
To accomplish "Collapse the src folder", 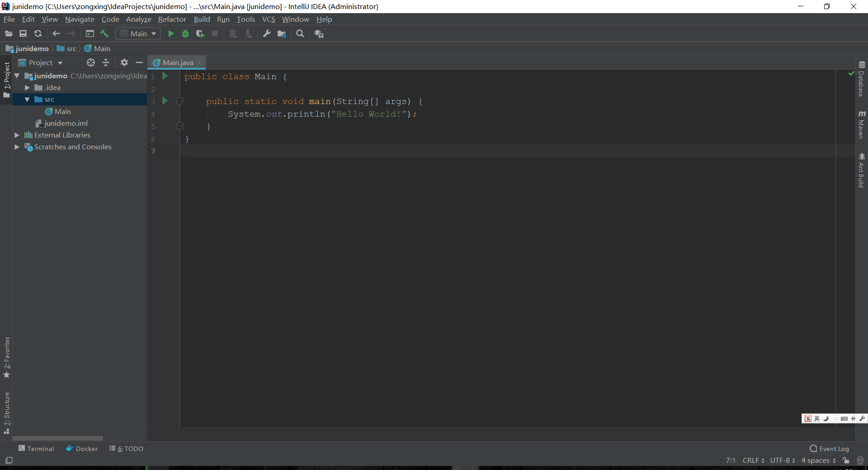I will 28,99.
